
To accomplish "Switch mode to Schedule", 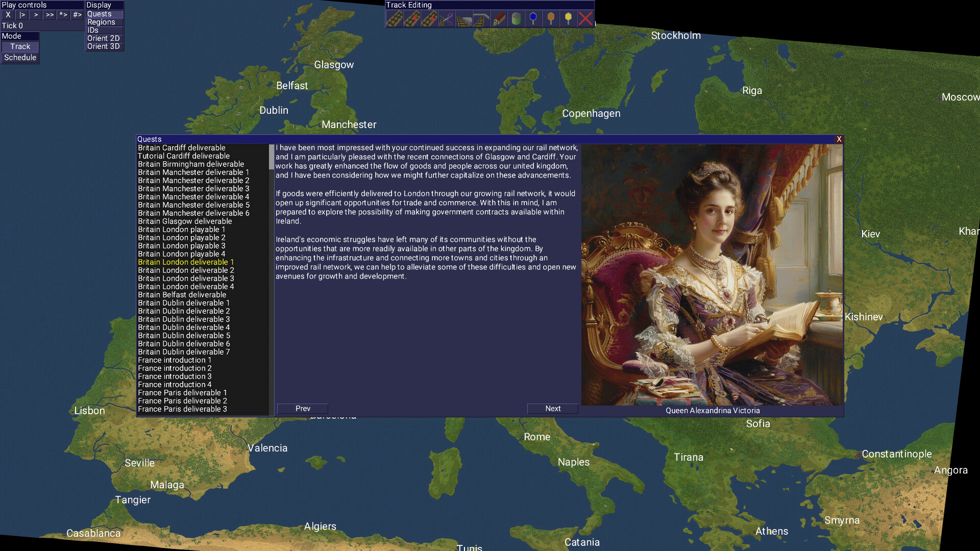I will tap(20, 58).
